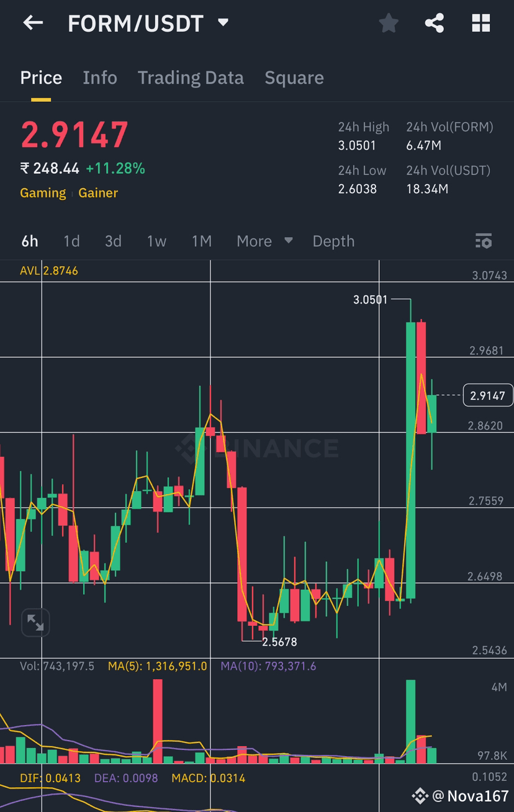
Task: Tap the Gainer tag
Action: click(x=98, y=192)
